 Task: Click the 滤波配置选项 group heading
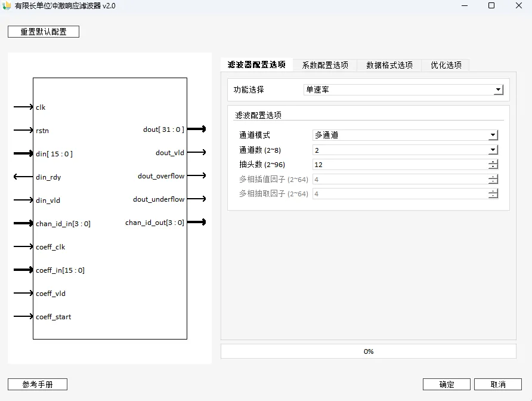(x=258, y=115)
